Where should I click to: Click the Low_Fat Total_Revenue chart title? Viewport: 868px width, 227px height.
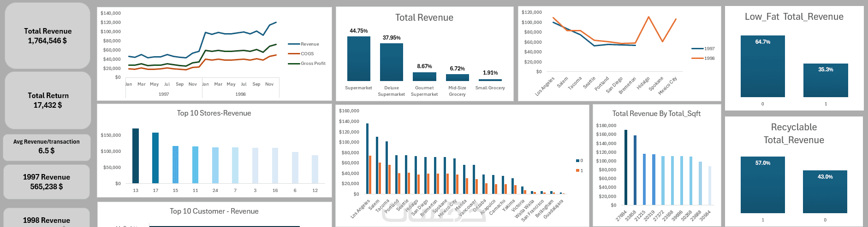point(794,17)
